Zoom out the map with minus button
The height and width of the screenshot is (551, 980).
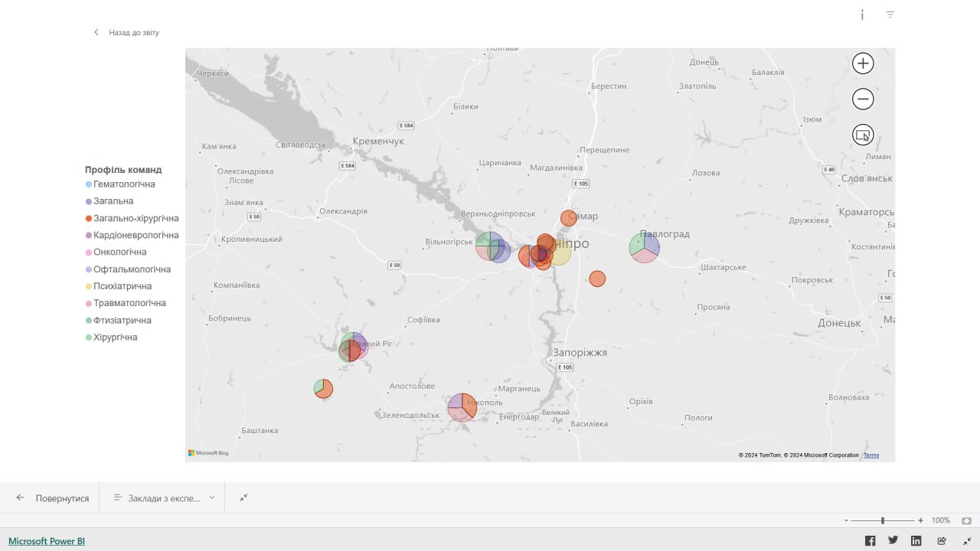click(x=863, y=99)
